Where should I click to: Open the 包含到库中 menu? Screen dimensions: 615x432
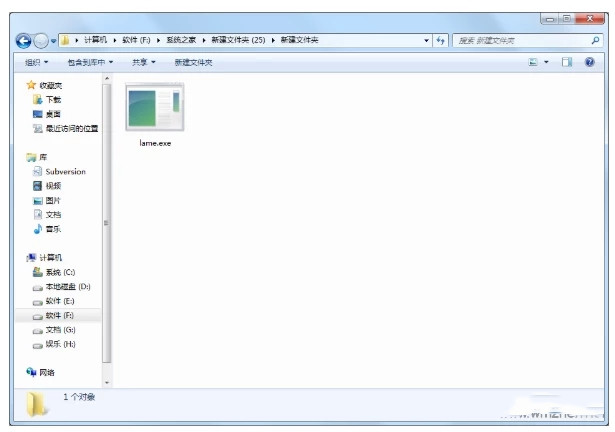[90, 62]
